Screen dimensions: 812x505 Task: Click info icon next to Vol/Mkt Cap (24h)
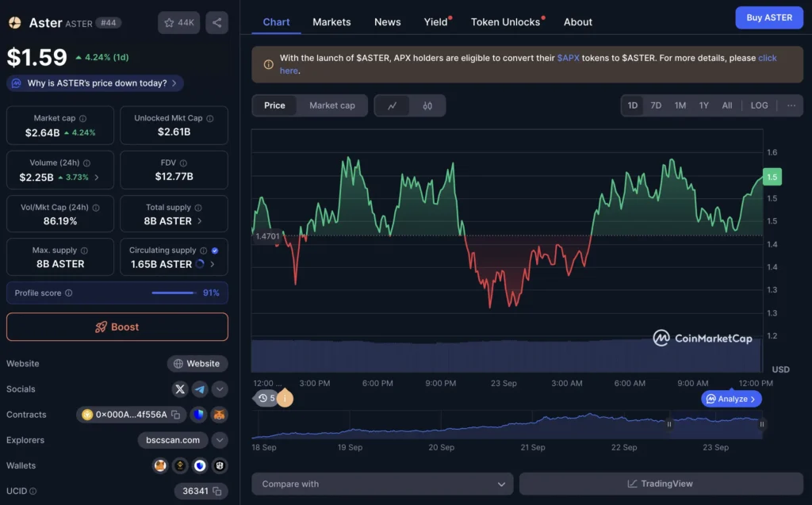coord(96,208)
